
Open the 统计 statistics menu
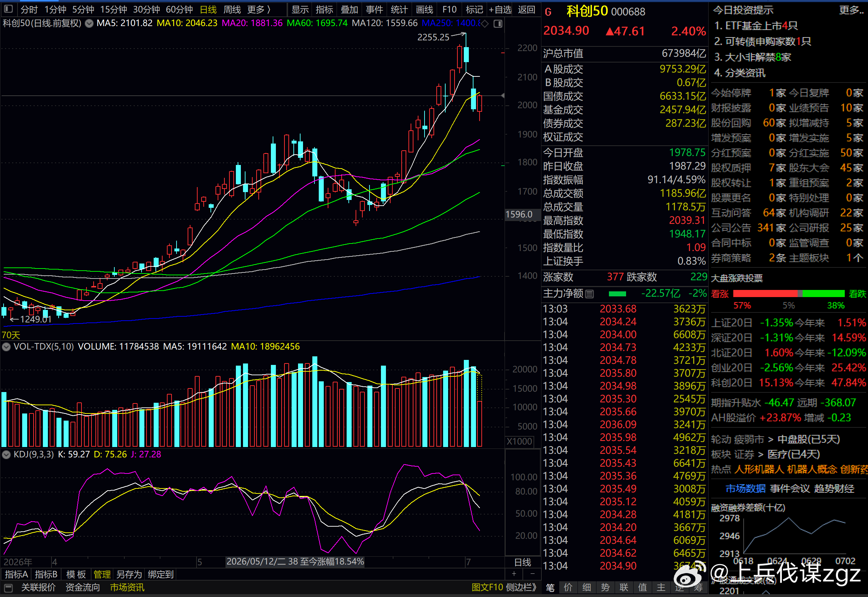pos(399,9)
